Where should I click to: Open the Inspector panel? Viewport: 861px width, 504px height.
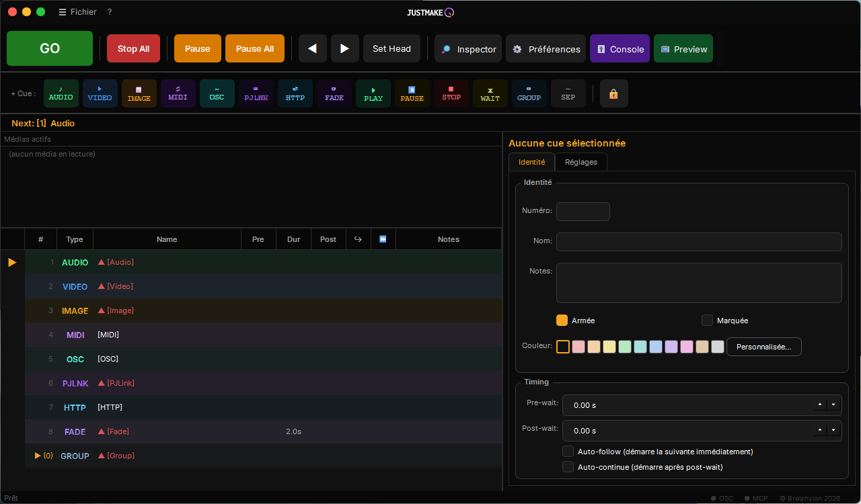[468, 48]
